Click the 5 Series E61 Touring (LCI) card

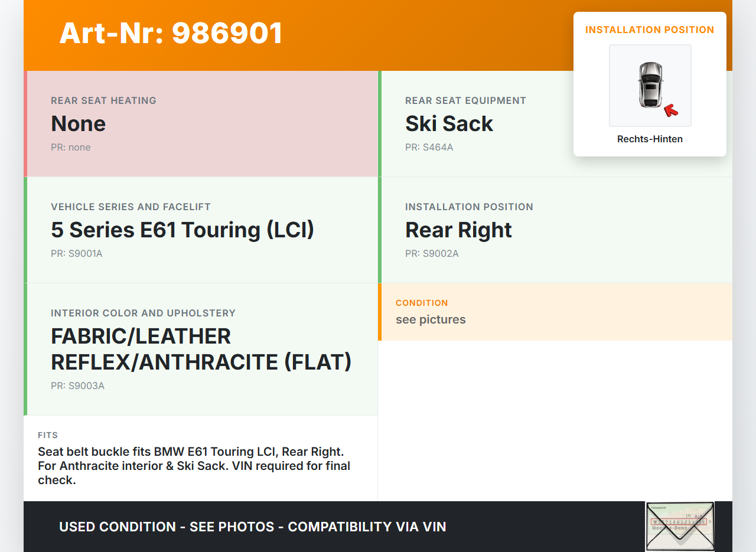point(202,230)
